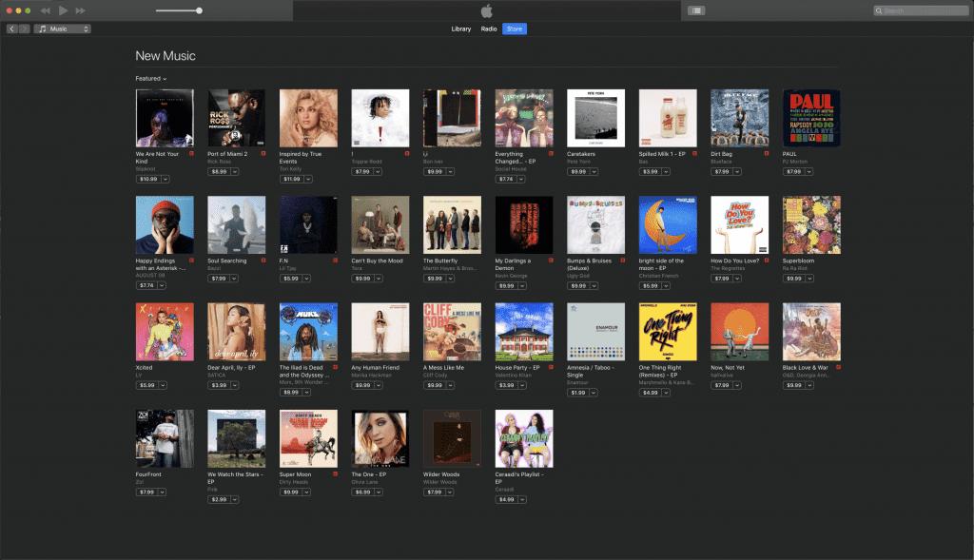Click the explicit badge beside Super Moon
The image size is (974, 560).
[x=336, y=473]
